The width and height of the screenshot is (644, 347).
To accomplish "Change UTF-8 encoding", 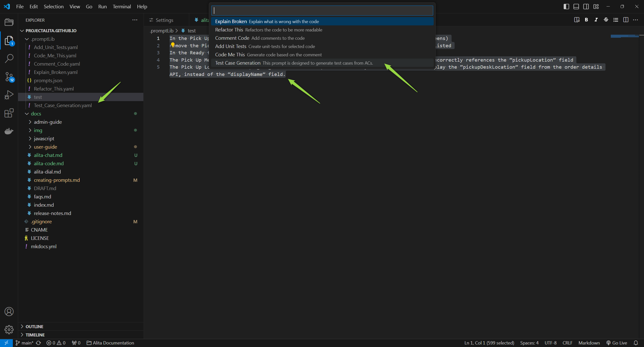I will pyautogui.click(x=550, y=343).
